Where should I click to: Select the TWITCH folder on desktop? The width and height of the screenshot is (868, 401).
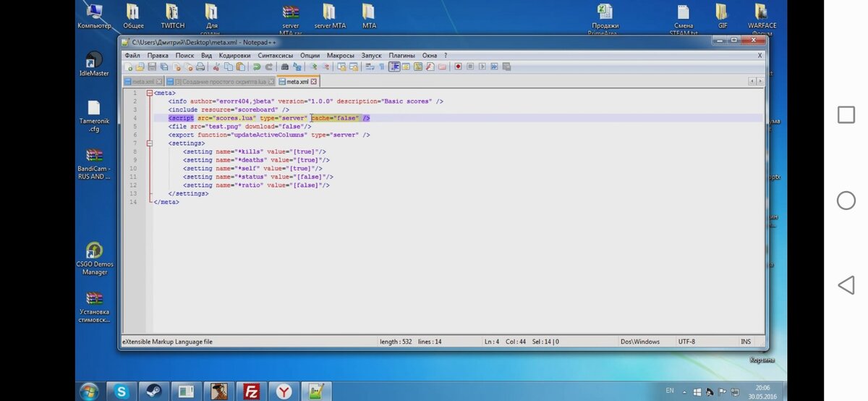click(172, 16)
